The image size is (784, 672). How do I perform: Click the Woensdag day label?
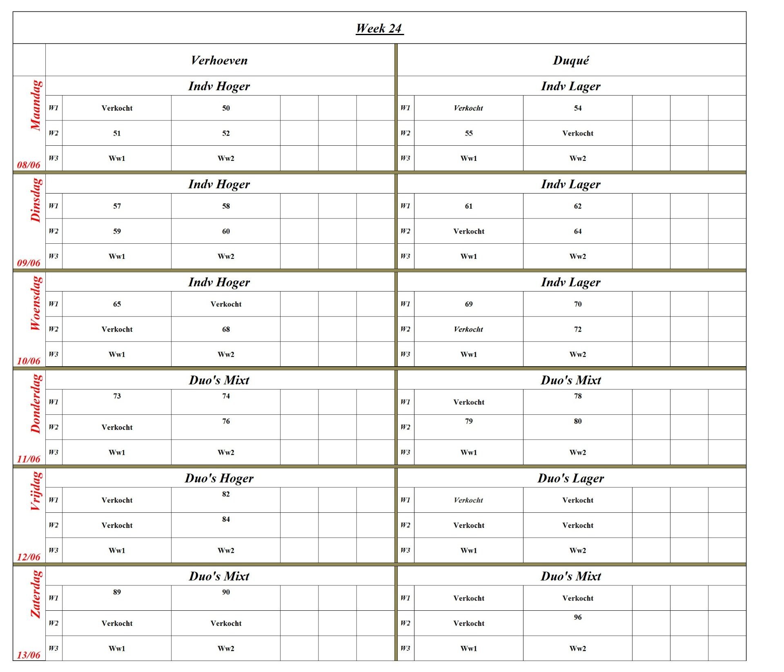(x=36, y=303)
